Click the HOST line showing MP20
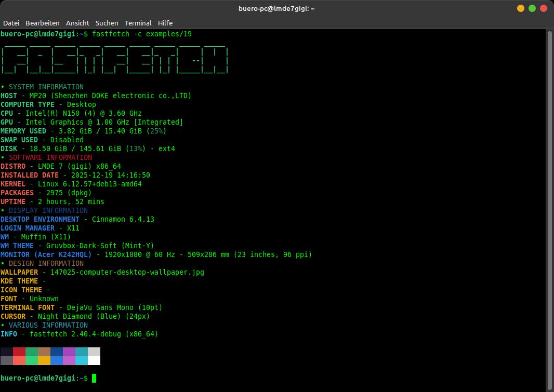 coord(96,96)
